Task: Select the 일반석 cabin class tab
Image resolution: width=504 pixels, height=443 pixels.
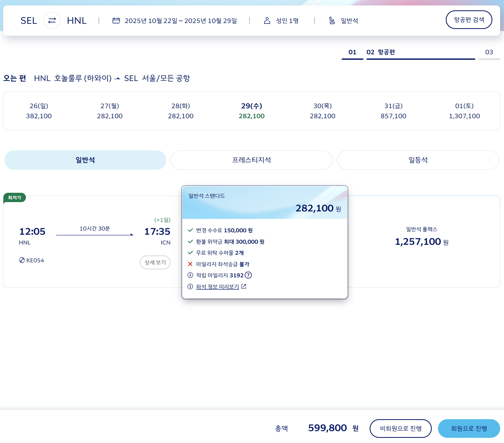Action: 85,160
